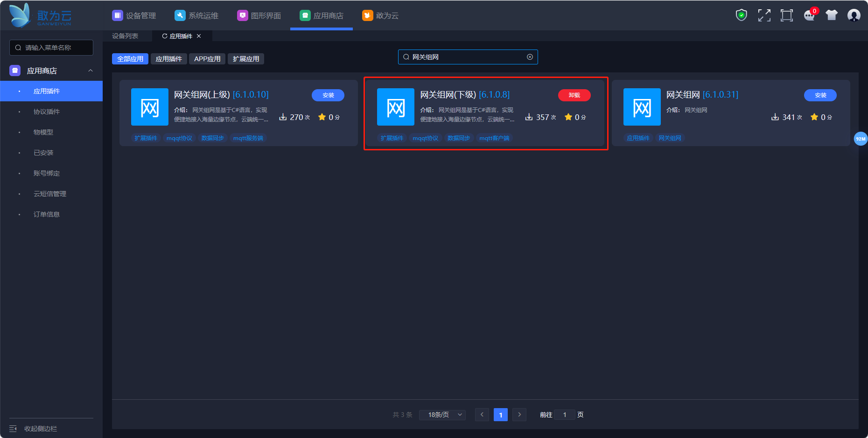868x438 pixels.
Task: Filter by APP应用
Action: click(207, 59)
